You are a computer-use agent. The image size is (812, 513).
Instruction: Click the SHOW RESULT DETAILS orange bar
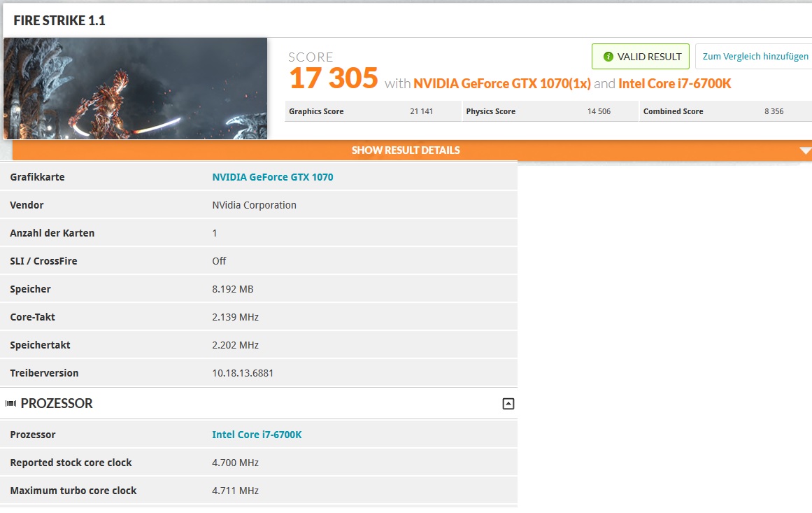(x=412, y=150)
